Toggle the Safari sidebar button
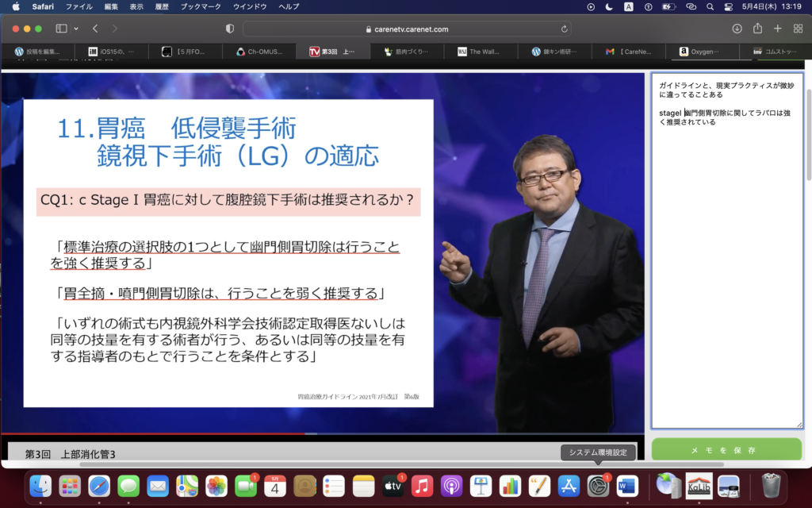The image size is (812, 508). (x=61, y=29)
